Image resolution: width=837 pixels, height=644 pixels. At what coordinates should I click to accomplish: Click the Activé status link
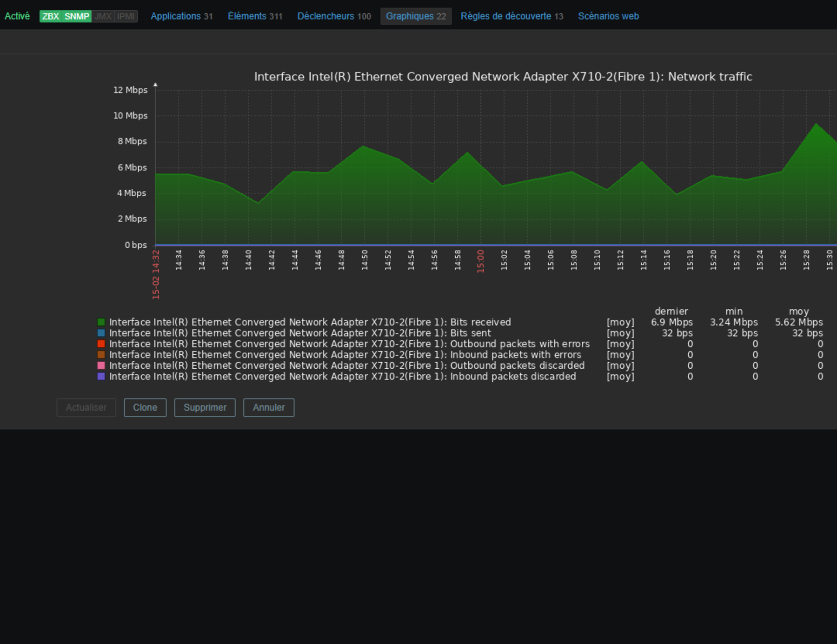[x=17, y=16]
